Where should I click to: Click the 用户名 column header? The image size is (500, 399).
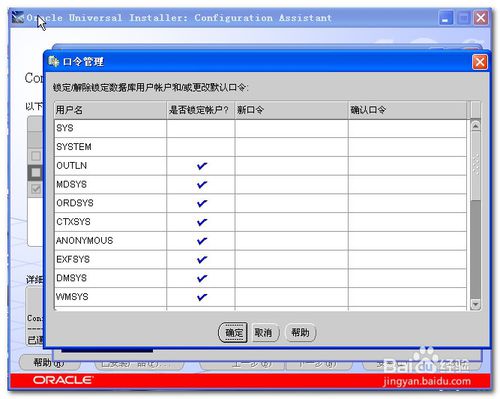point(110,110)
